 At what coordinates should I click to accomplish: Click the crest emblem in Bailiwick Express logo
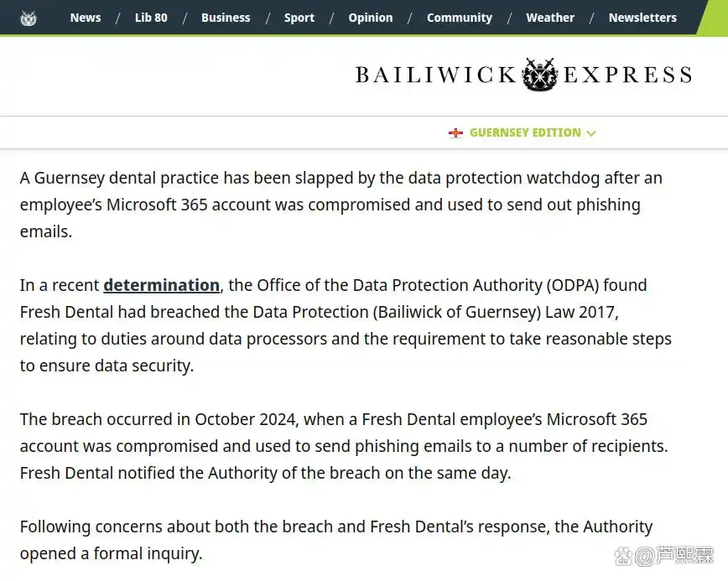coord(539,75)
